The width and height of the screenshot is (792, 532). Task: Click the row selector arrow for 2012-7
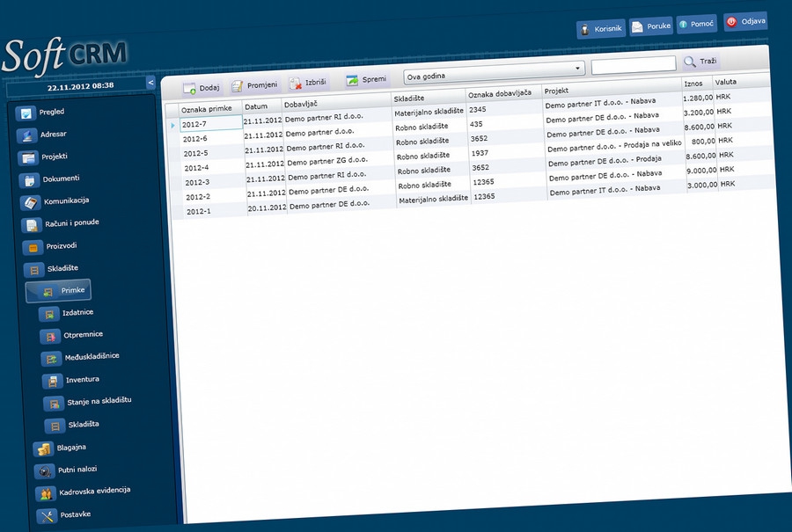172,125
